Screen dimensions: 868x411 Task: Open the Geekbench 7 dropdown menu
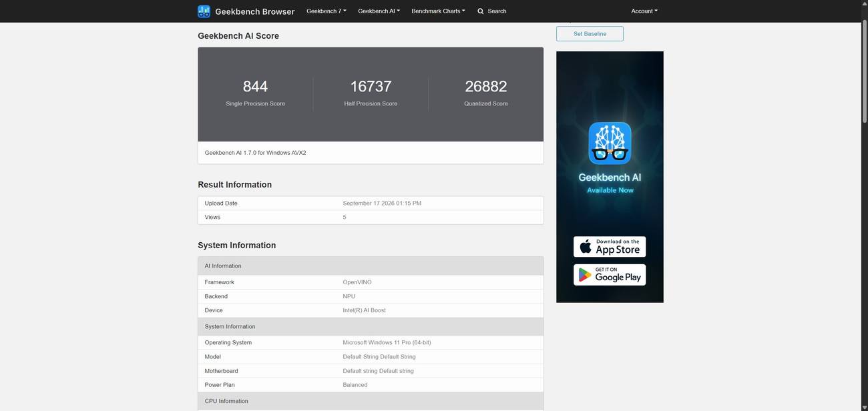click(x=327, y=11)
